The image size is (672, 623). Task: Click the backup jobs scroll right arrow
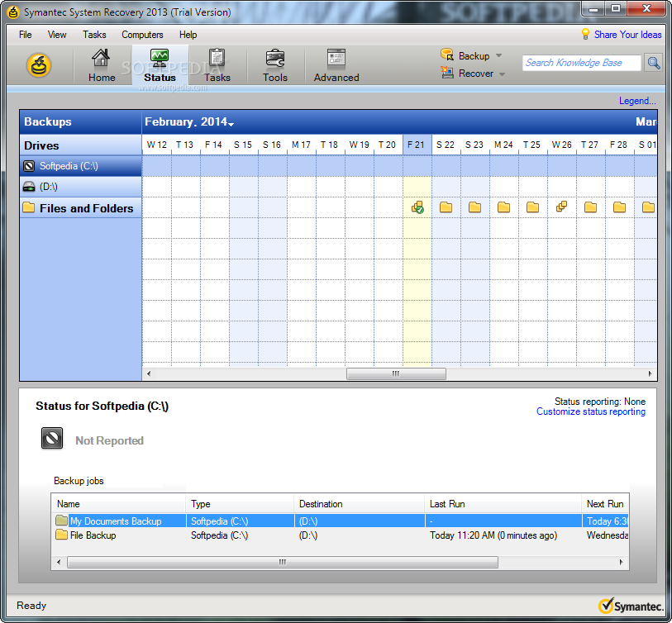621,562
